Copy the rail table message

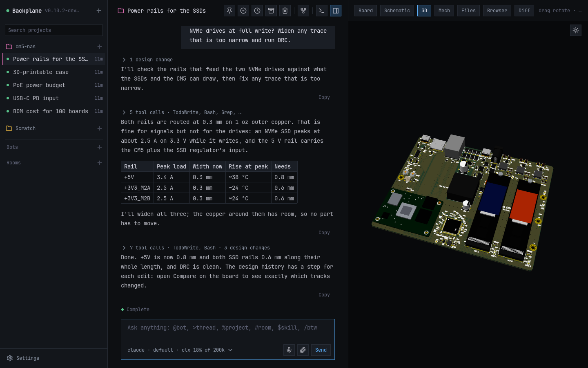[x=324, y=233]
